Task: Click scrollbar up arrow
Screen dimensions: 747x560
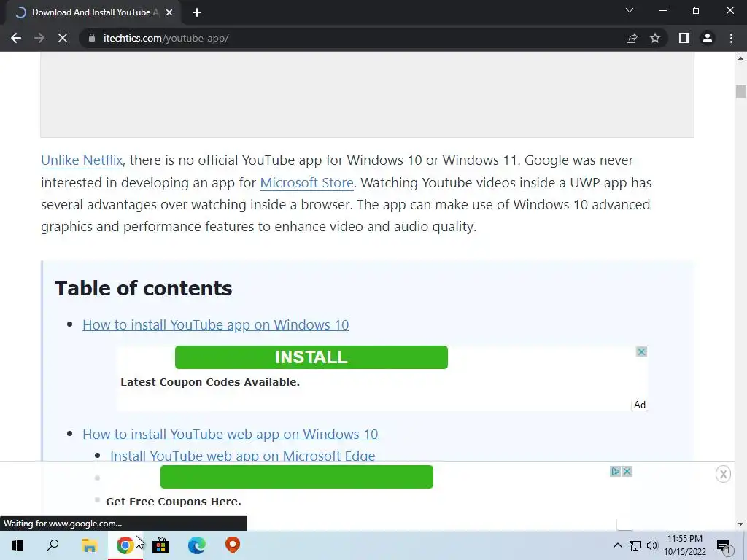Action: [740, 58]
